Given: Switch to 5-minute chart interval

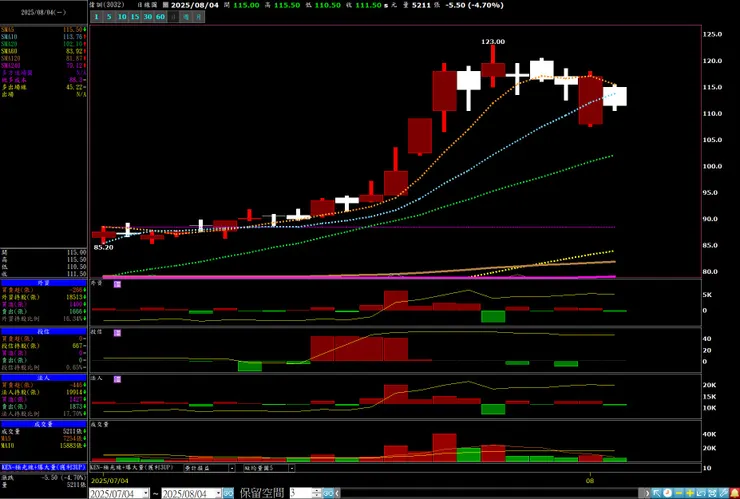Looking at the screenshot, I should click(109, 17).
